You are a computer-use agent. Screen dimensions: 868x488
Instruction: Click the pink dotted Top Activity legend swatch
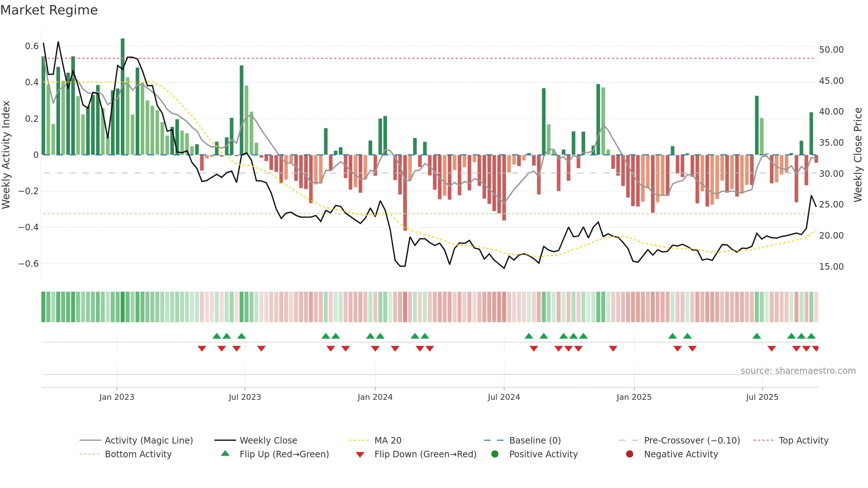tap(763, 440)
